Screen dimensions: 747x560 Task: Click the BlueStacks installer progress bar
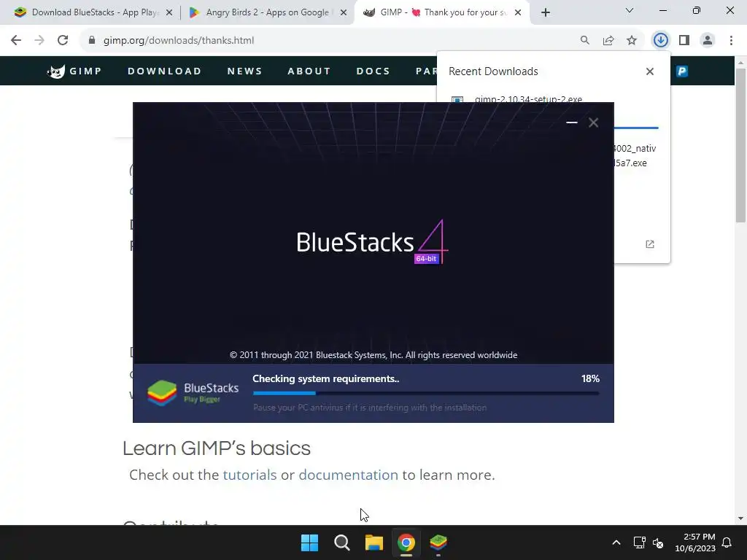tap(426, 393)
